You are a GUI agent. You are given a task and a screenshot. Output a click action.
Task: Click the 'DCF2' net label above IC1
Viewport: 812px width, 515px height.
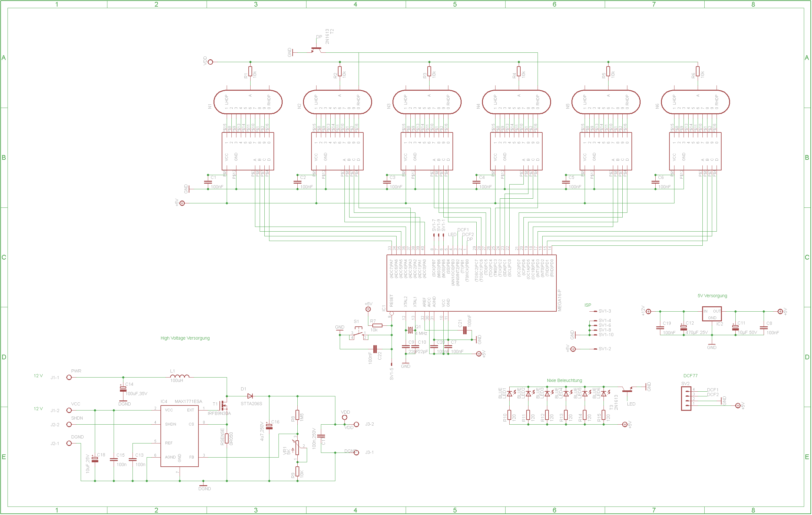point(468,234)
